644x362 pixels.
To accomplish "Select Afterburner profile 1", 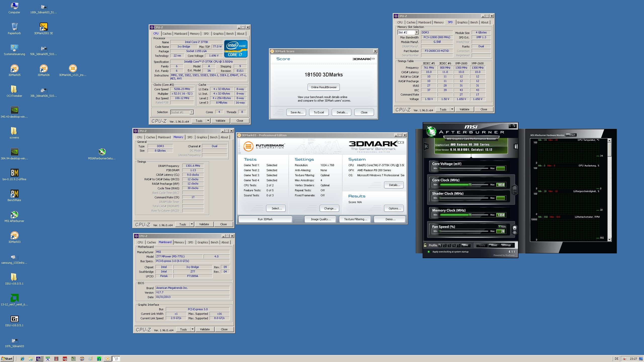I will pos(440,245).
